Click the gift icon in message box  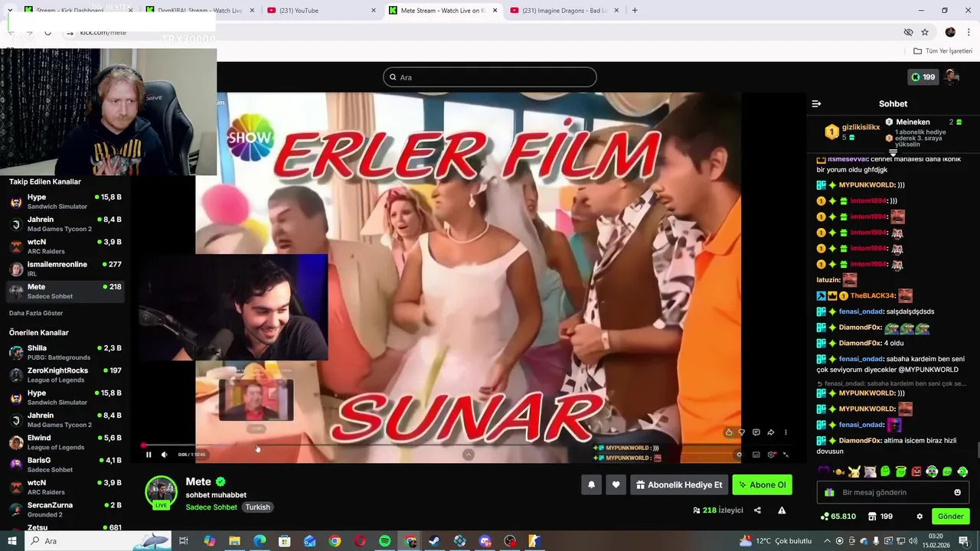(829, 492)
